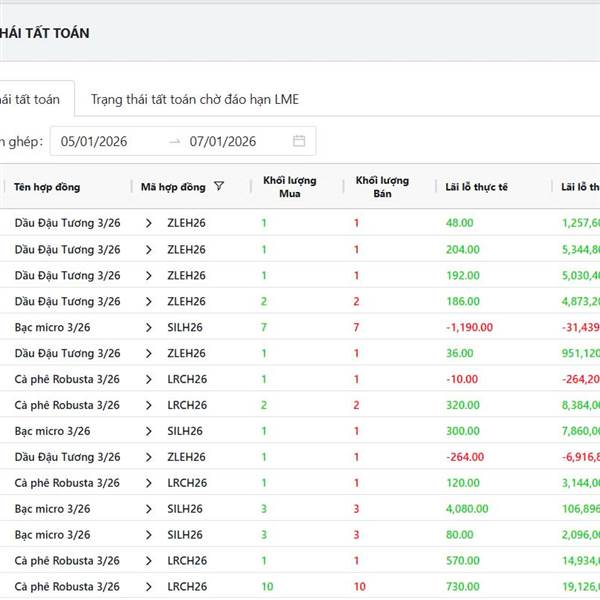The image size is (600, 600).
Task: Expand the SILH26 row with profit 80.00
Action: [x=149, y=535]
